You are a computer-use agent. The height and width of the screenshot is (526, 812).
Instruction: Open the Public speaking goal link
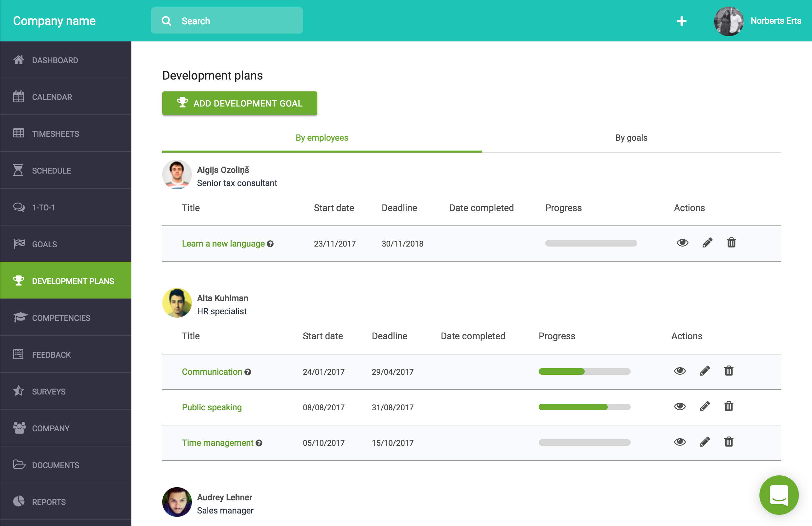pos(212,407)
